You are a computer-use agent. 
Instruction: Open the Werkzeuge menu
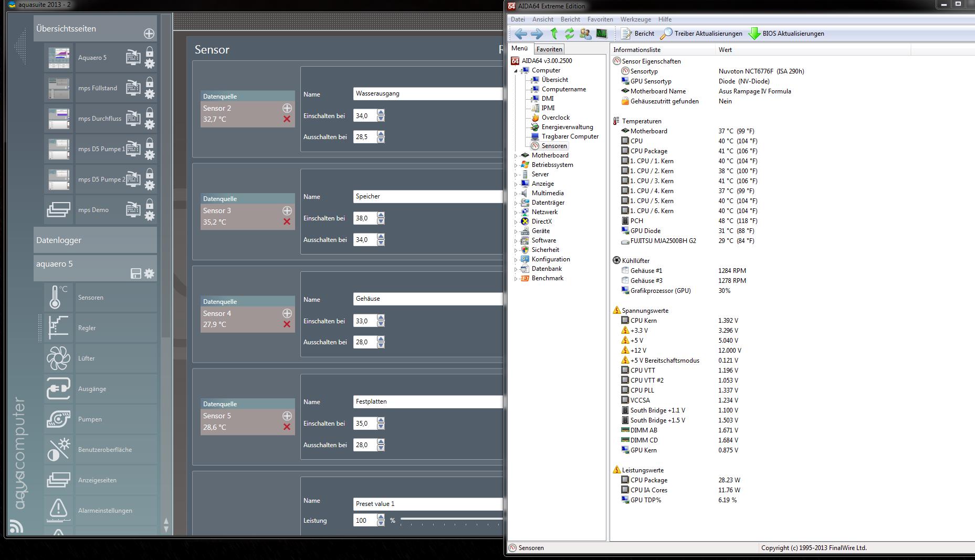(635, 19)
